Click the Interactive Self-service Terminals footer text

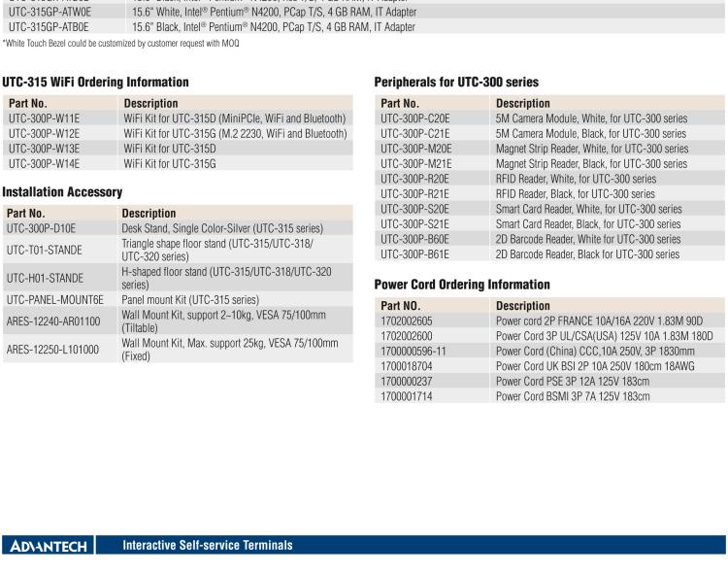click(207, 546)
